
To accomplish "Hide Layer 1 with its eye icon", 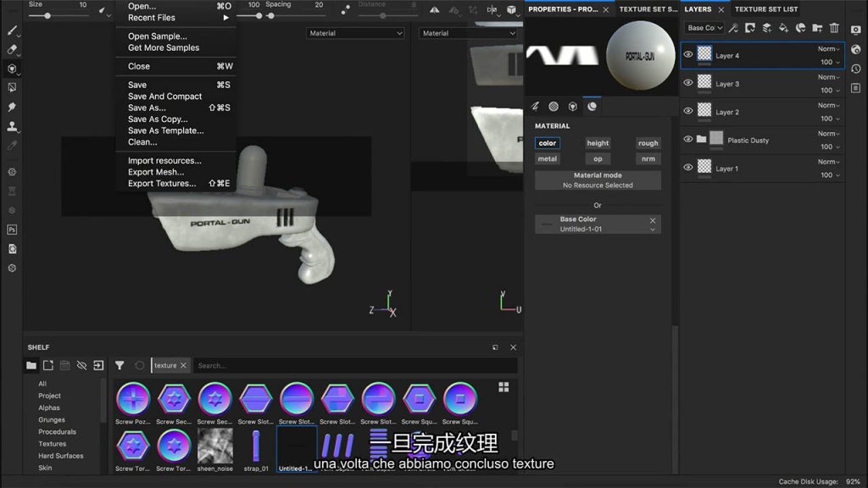I will click(x=688, y=167).
